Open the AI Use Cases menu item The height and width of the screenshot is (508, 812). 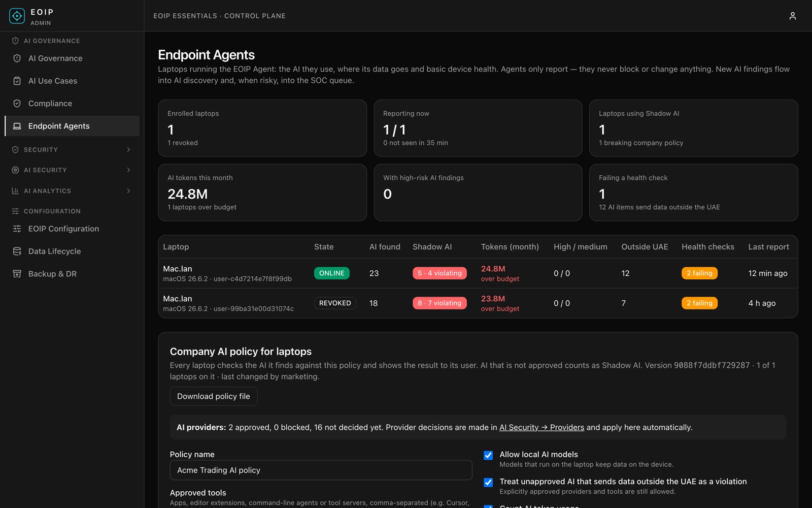click(72, 81)
